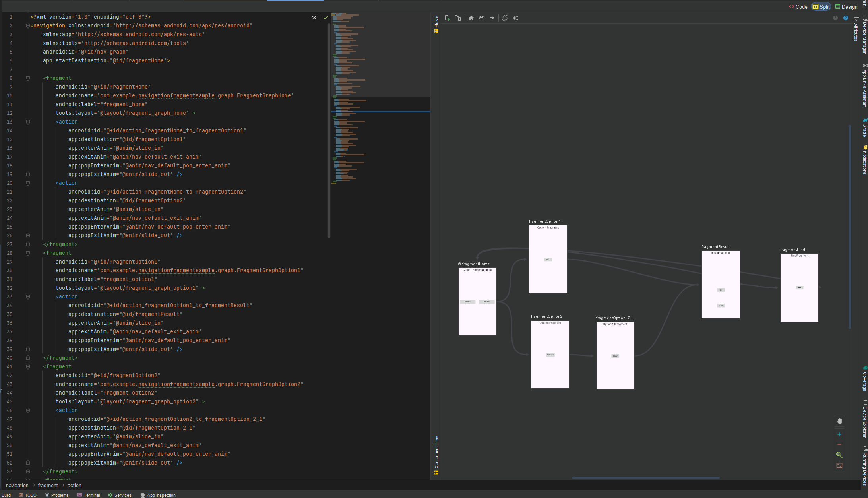Activate the Pan hand tool

[x=839, y=421]
